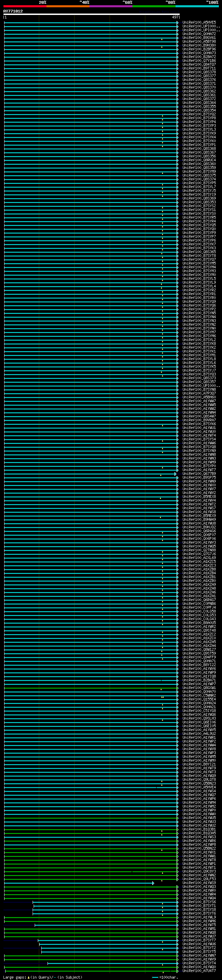
Task: Open hit UniRef100_A5HVE5
Action: click(199, 23)
